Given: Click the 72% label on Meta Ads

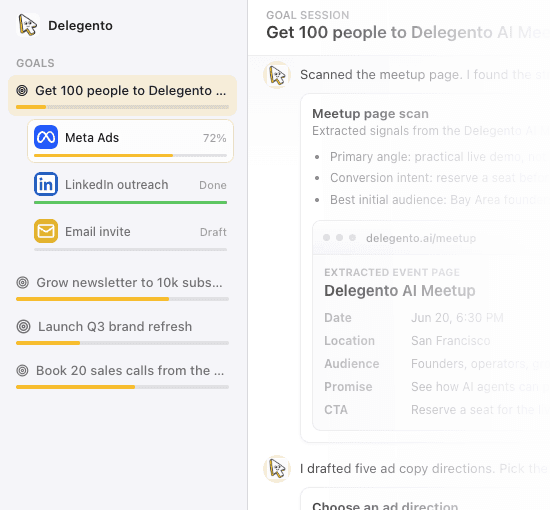Looking at the screenshot, I should coord(215,138).
